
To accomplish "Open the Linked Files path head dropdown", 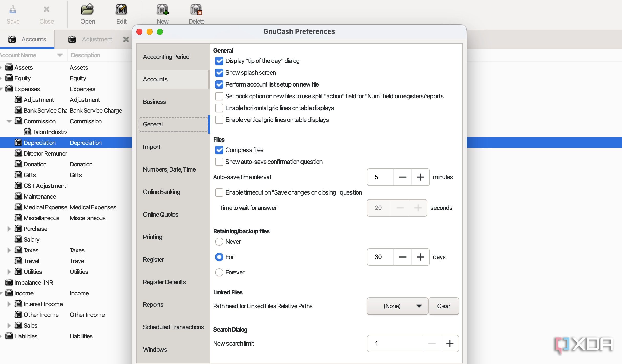I will click(x=397, y=306).
